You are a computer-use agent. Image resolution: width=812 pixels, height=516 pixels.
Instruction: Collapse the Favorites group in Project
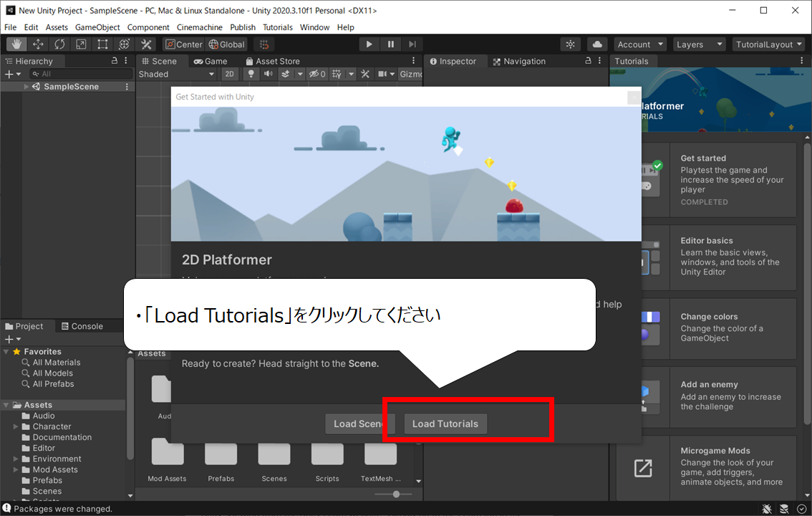[x=6, y=352]
